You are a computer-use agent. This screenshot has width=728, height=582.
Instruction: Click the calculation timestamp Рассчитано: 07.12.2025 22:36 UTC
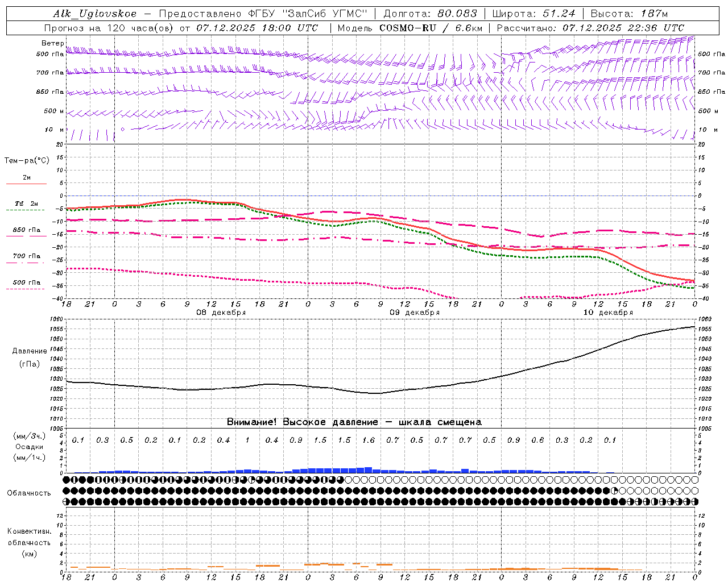click(590, 28)
